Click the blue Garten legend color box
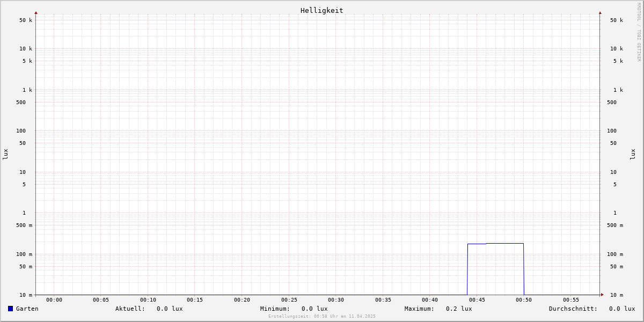Viewport: 644px width, 322px height. click(10, 309)
